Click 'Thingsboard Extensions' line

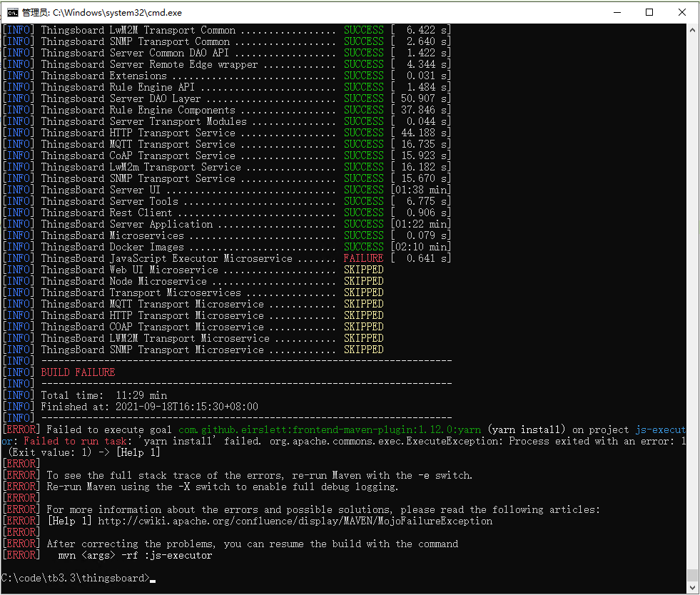(227, 76)
